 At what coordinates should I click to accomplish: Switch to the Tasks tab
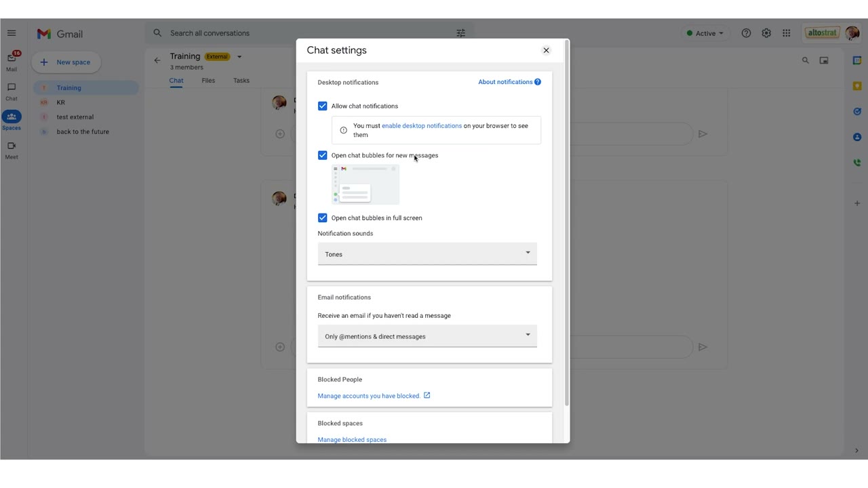241,81
